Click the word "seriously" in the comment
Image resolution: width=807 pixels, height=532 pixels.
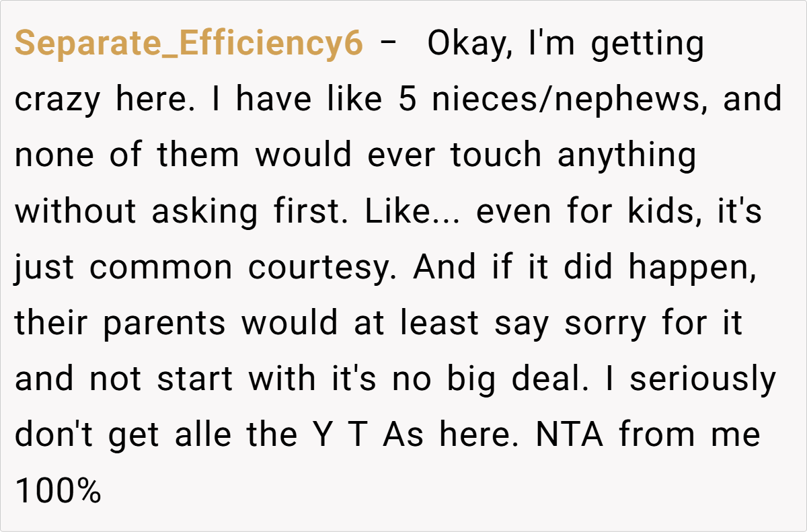[x=702, y=379]
